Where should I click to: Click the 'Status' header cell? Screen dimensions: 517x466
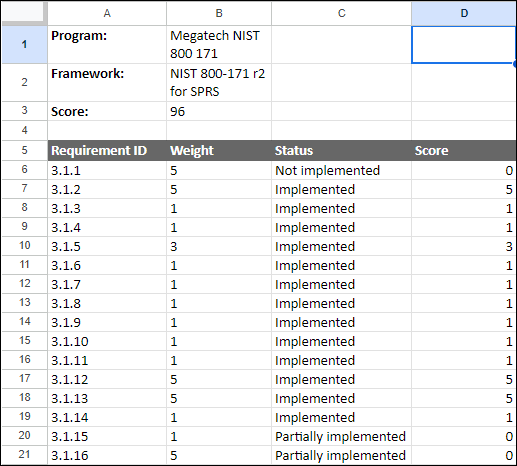pos(341,150)
